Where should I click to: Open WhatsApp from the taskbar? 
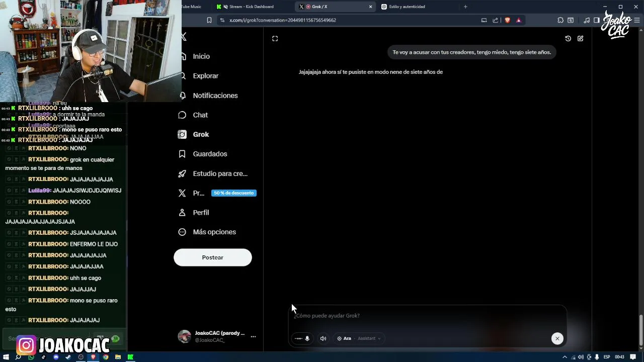pyautogui.click(x=31, y=357)
